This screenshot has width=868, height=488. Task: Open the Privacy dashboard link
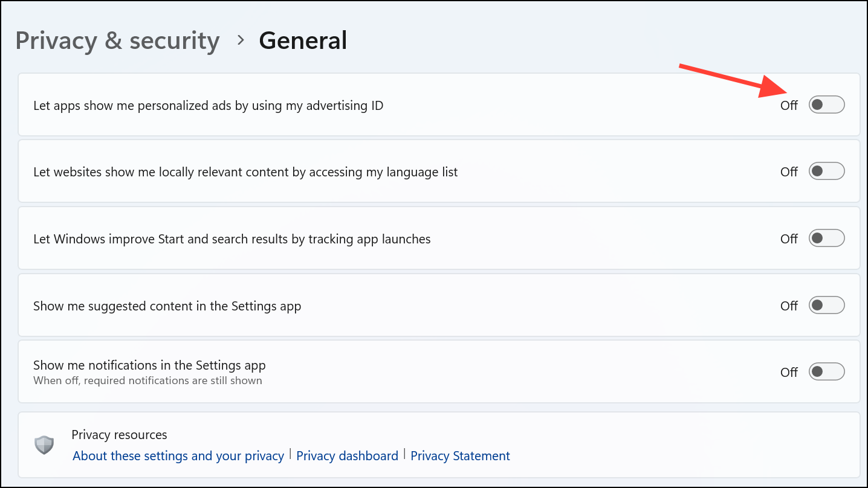[347, 456]
